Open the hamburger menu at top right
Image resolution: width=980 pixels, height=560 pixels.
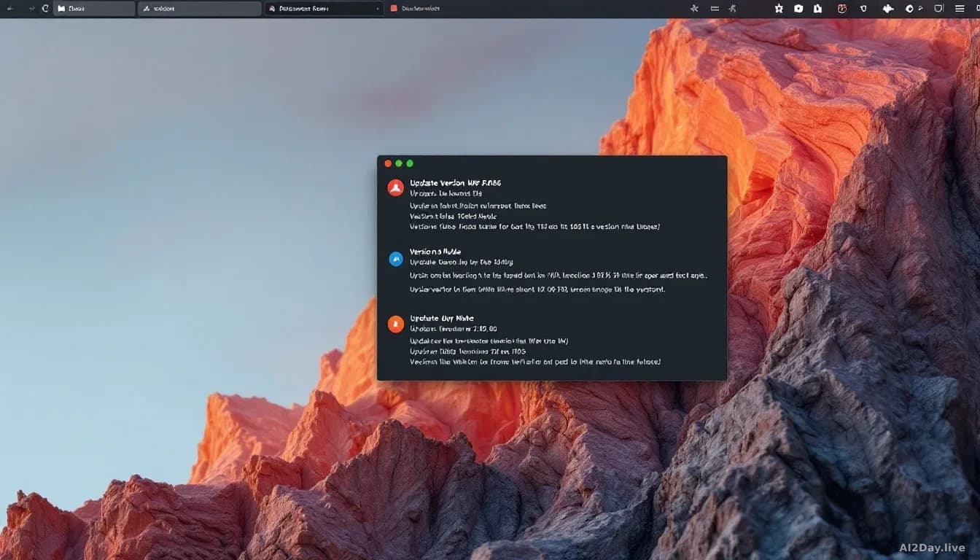pos(960,9)
